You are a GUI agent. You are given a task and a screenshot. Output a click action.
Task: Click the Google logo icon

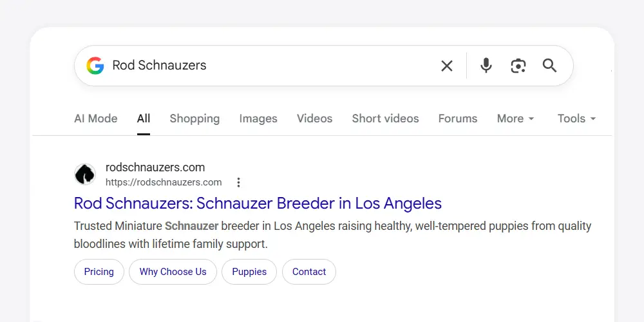pos(95,66)
